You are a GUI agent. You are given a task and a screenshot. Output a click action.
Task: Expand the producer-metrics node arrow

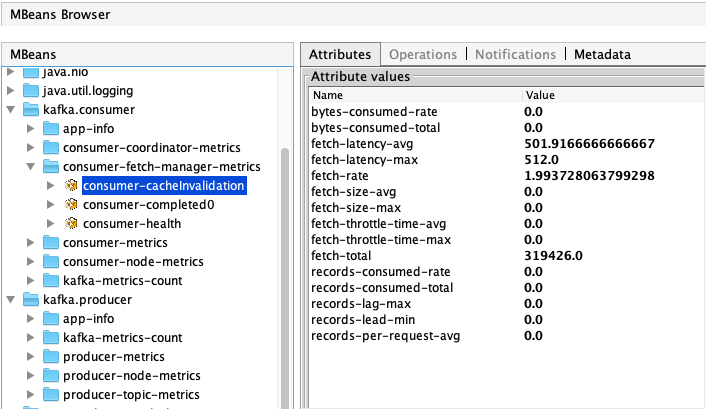[31, 356]
